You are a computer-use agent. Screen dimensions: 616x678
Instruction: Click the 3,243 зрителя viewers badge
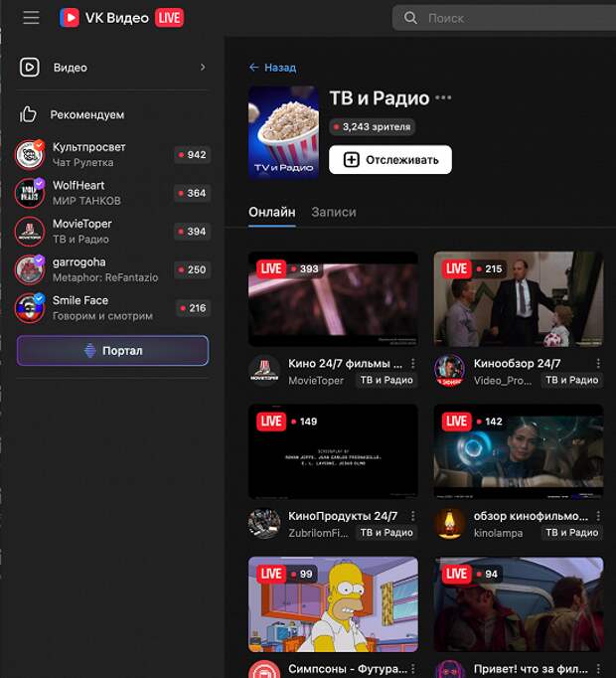[372, 126]
